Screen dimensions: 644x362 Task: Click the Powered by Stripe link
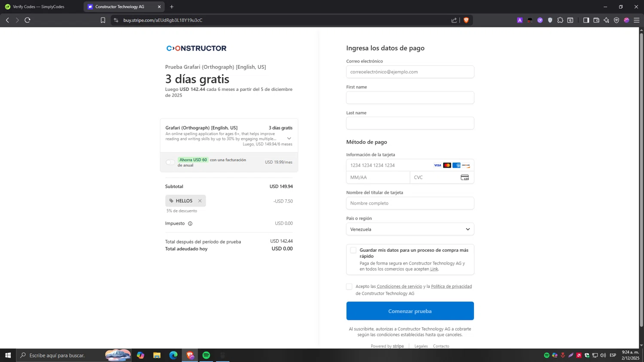click(387, 346)
